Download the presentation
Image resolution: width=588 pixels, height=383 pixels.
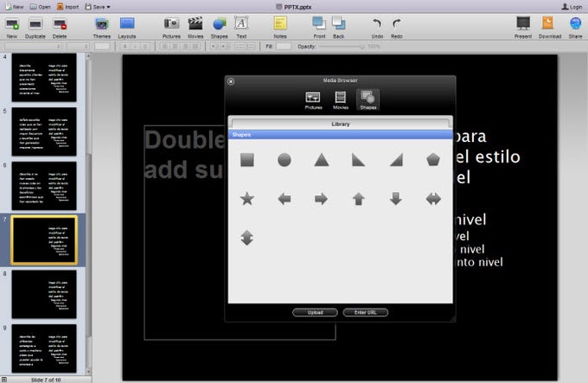(550, 28)
